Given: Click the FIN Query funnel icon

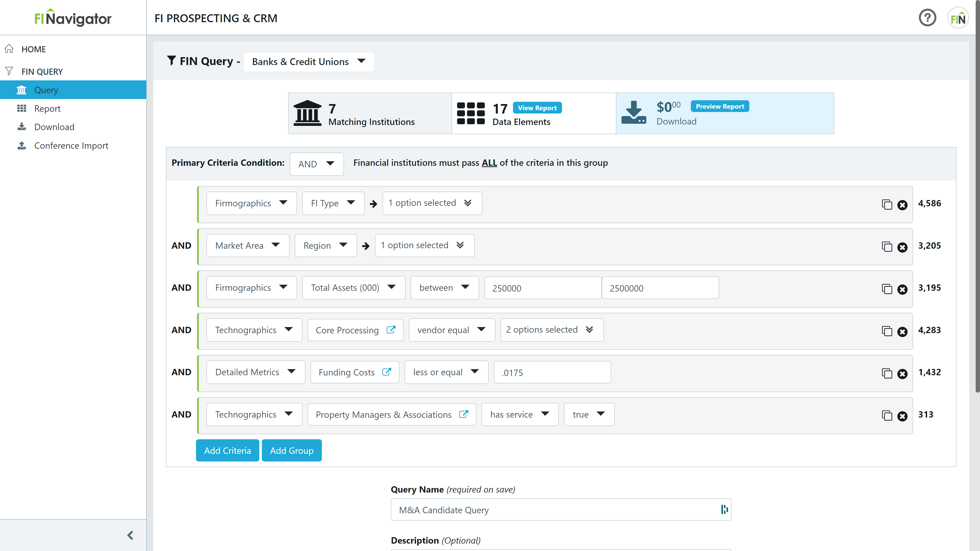Looking at the screenshot, I should pyautogui.click(x=171, y=60).
